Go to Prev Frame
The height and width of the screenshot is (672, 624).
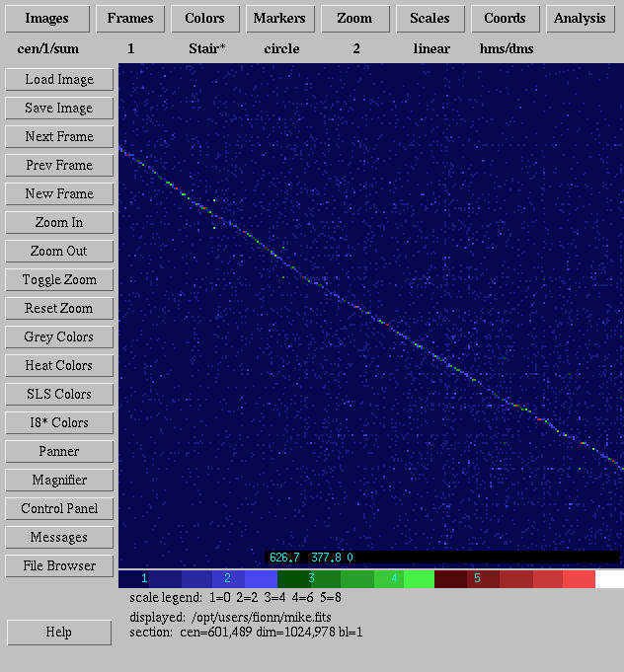tap(59, 165)
